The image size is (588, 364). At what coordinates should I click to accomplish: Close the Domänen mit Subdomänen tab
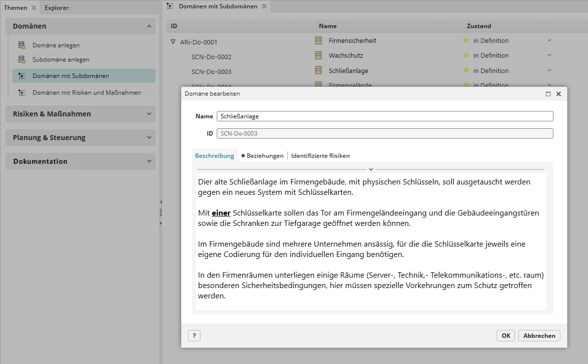coord(264,6)
